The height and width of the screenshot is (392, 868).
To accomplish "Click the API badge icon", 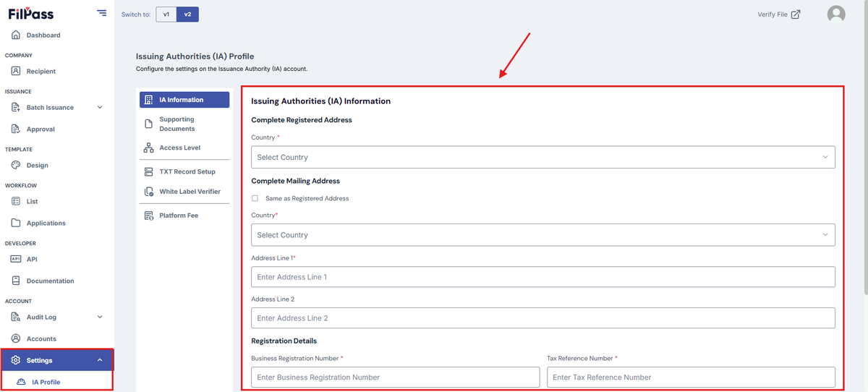I will (16, 259).
